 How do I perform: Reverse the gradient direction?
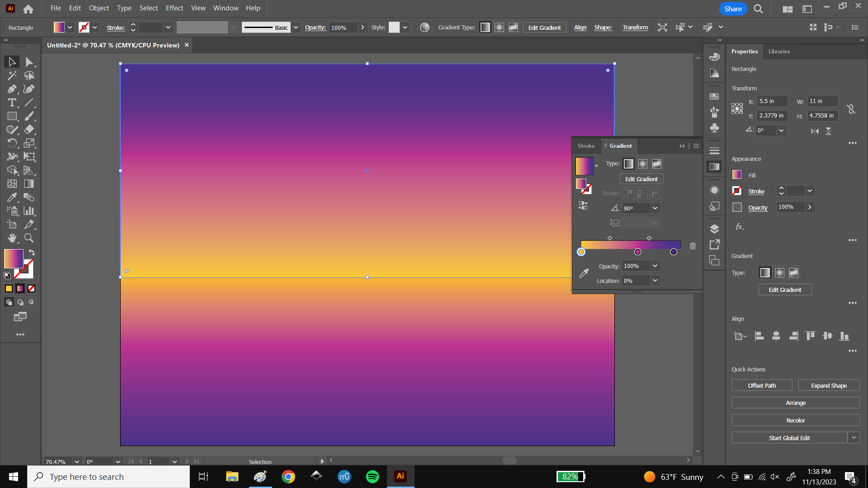coord(583,205)
